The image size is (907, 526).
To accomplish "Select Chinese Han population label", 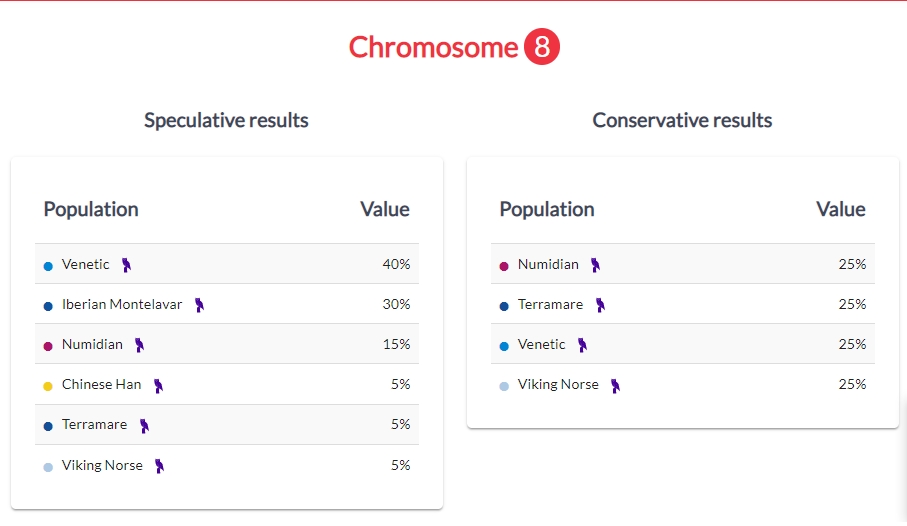I will (x=101, y=384).
